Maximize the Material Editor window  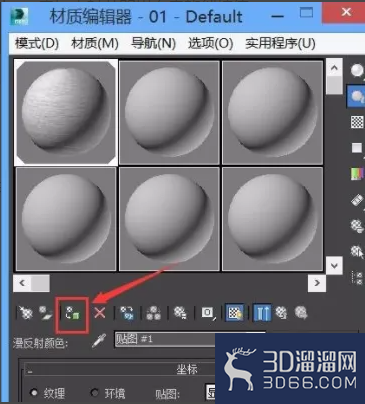(x=306, y=13)
